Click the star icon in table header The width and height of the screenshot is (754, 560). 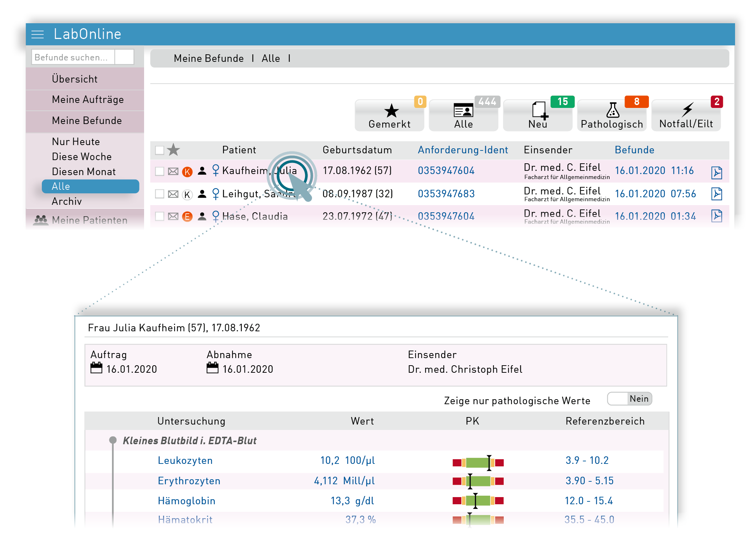pyautogui.click(x=173, y=149)
